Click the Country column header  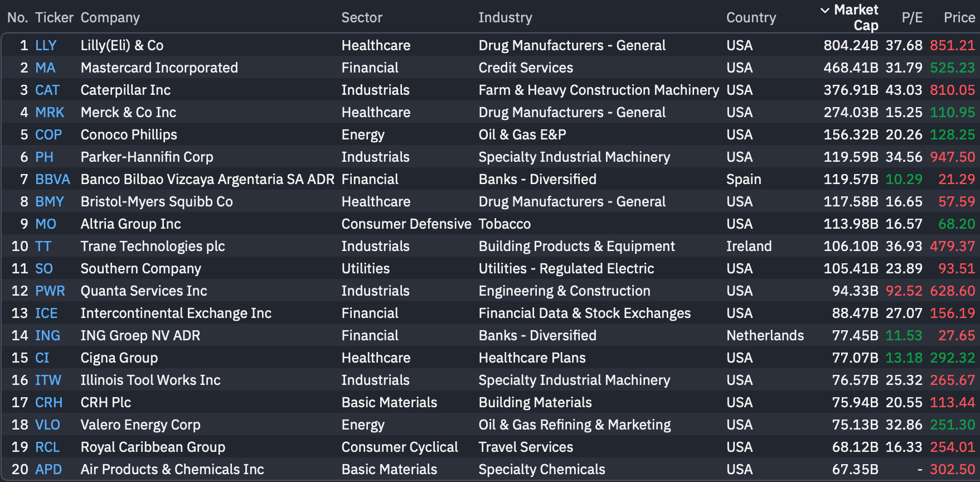pos(751,17)
